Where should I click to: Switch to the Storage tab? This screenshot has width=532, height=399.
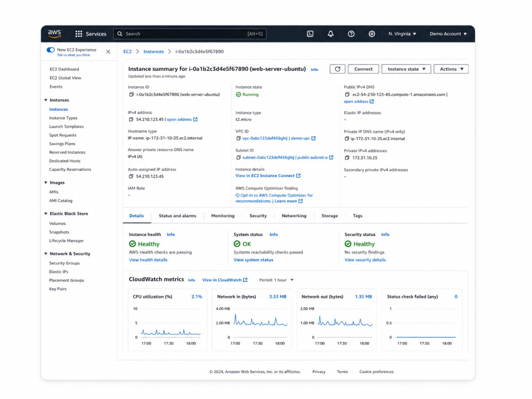coord(329,216)
